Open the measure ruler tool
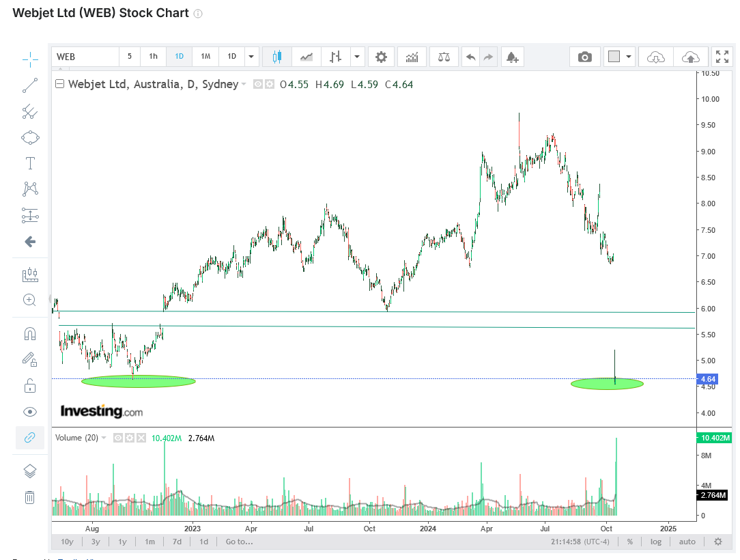Screen dimensions: 740x560 click(x=30, y=275)
